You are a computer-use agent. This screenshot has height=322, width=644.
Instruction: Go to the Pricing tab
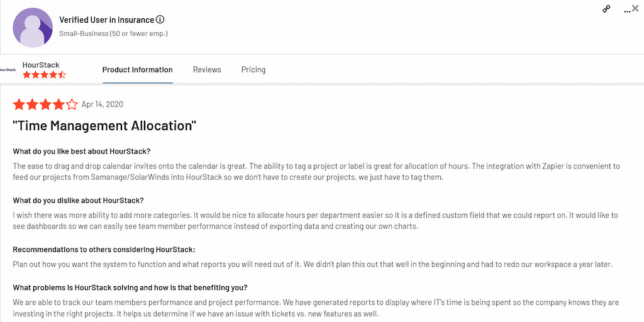(253, 70)
